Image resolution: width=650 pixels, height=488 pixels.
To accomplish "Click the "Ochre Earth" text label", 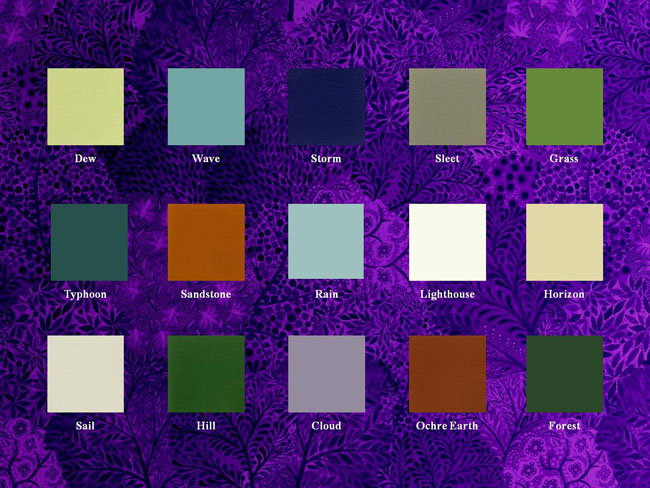I will 447,426.
